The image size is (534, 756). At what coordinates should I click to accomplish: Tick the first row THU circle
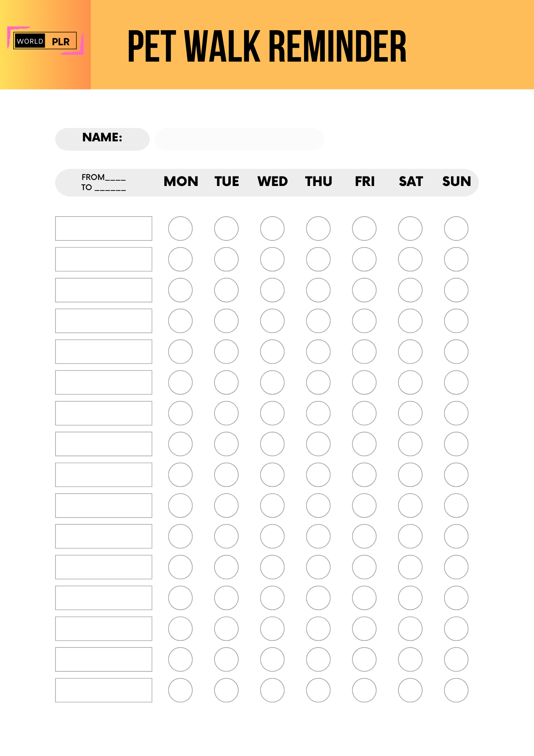(x=318, y=228)
